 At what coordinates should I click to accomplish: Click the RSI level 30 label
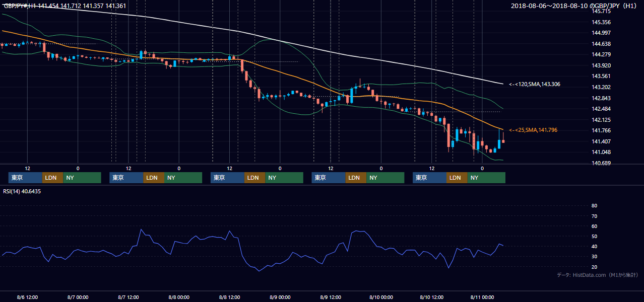point(594,257)
